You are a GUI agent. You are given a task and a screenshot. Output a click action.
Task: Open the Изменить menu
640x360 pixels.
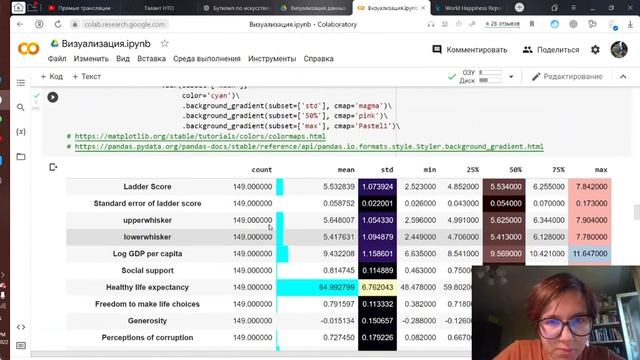91,59
